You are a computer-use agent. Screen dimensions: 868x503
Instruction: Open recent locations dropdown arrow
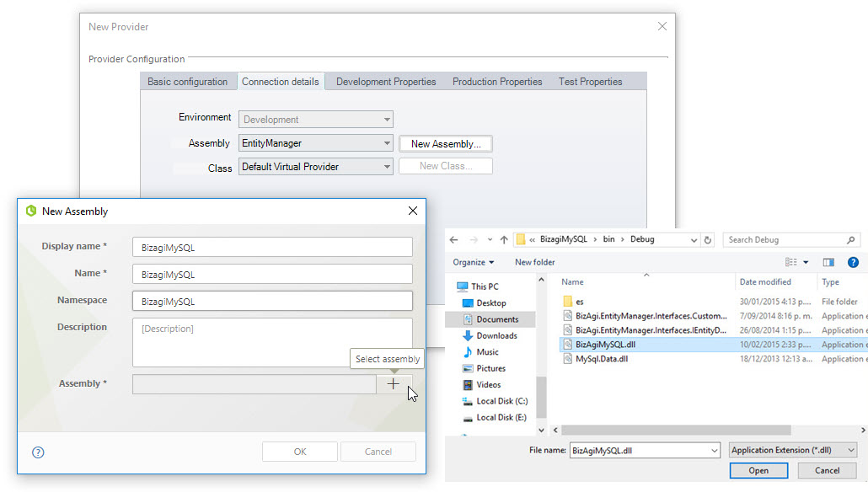[x=490, y=239]
